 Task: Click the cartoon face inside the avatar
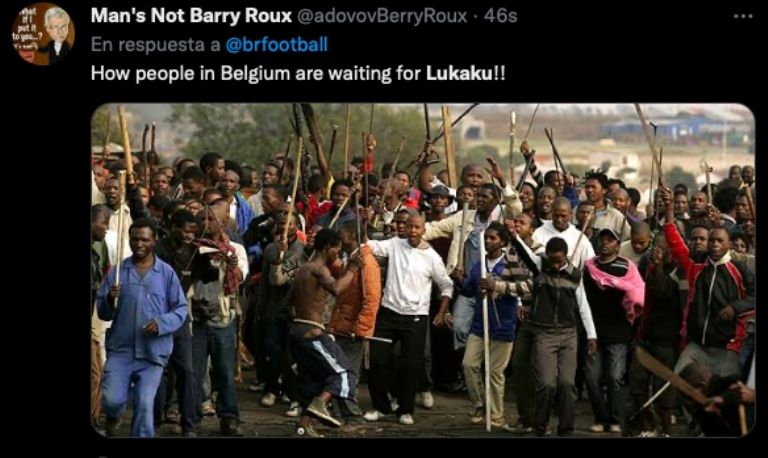point(57,25)
